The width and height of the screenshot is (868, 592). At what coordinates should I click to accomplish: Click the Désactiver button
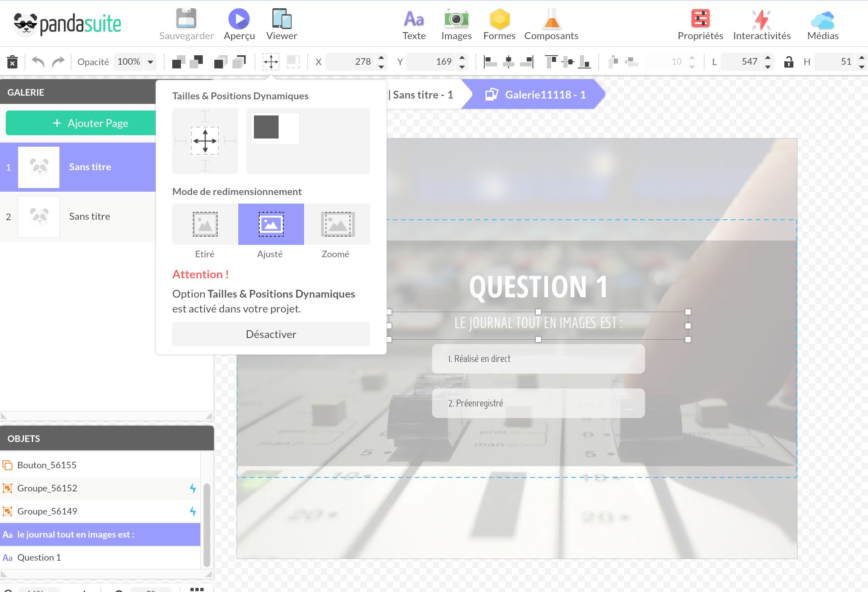(271, 334)
